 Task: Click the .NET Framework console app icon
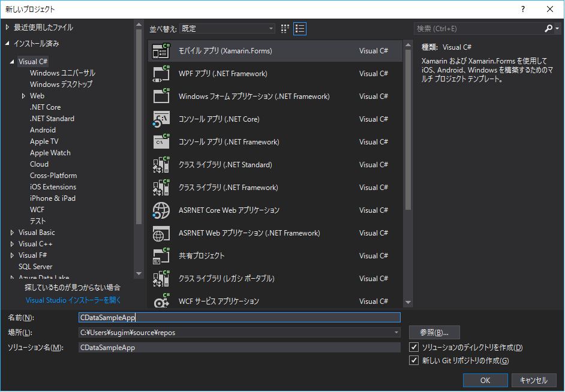coord(161,142)
